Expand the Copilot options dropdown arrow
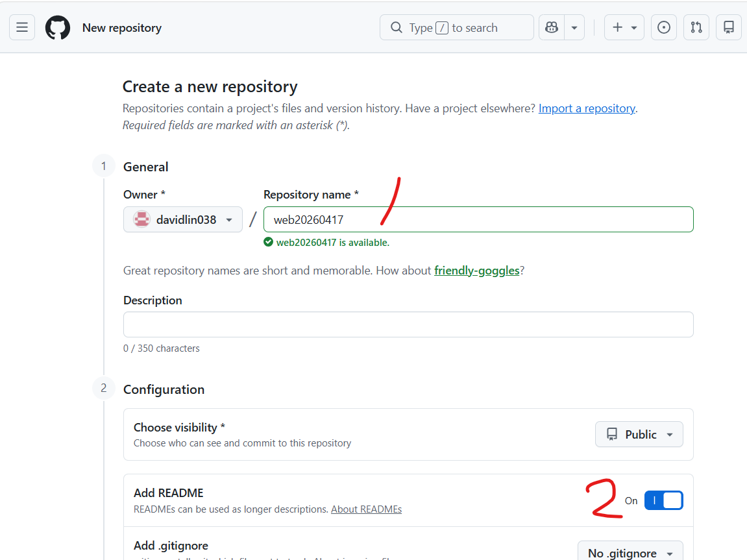The width and height of the screenshot is (747, 560). (574, 27)
